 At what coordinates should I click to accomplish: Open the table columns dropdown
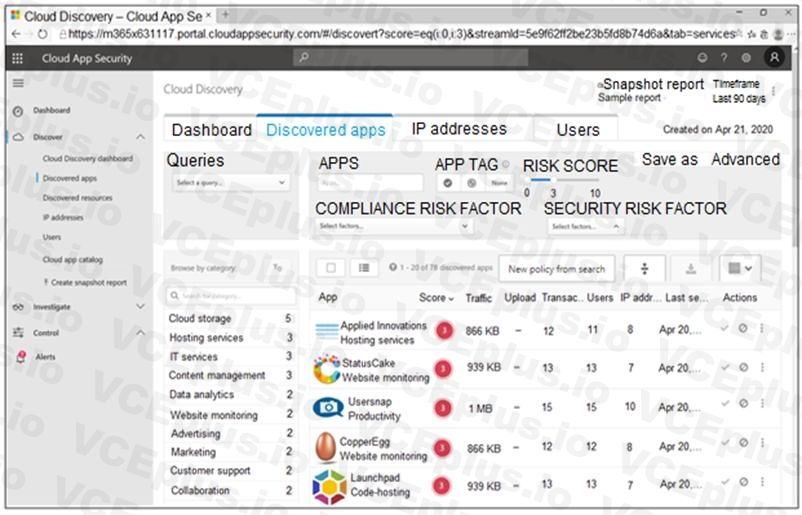click(740, 268)
